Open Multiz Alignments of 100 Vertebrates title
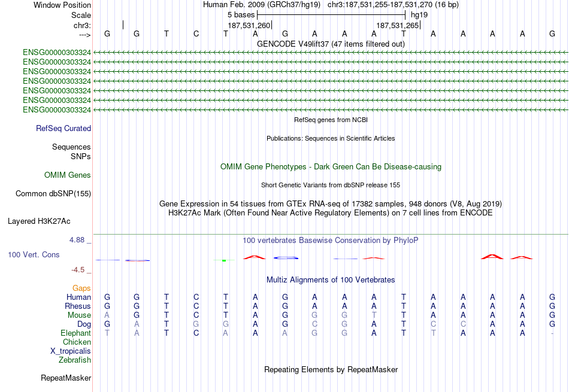The height and width of the screenshot is (392, 569). (x=331, y=280)
